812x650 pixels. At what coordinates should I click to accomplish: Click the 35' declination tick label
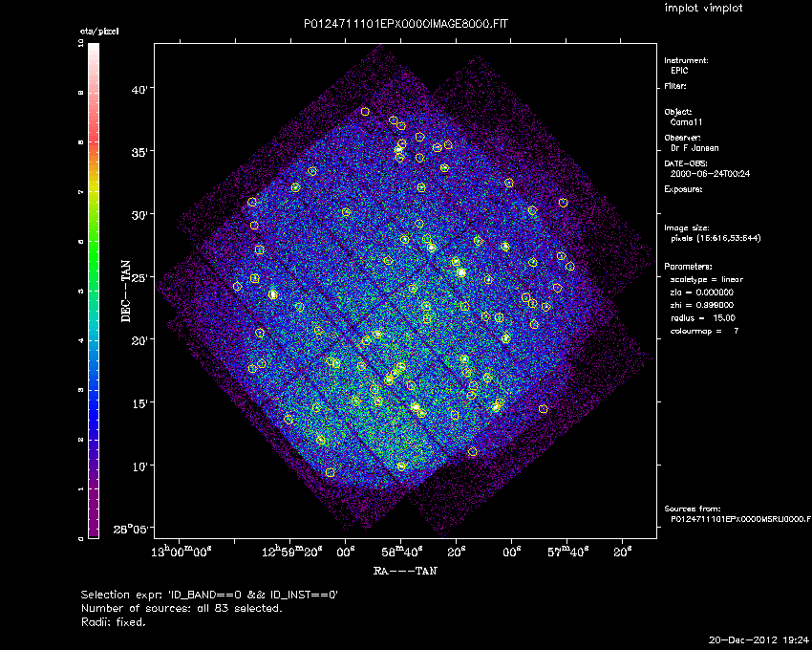point(139,152)
